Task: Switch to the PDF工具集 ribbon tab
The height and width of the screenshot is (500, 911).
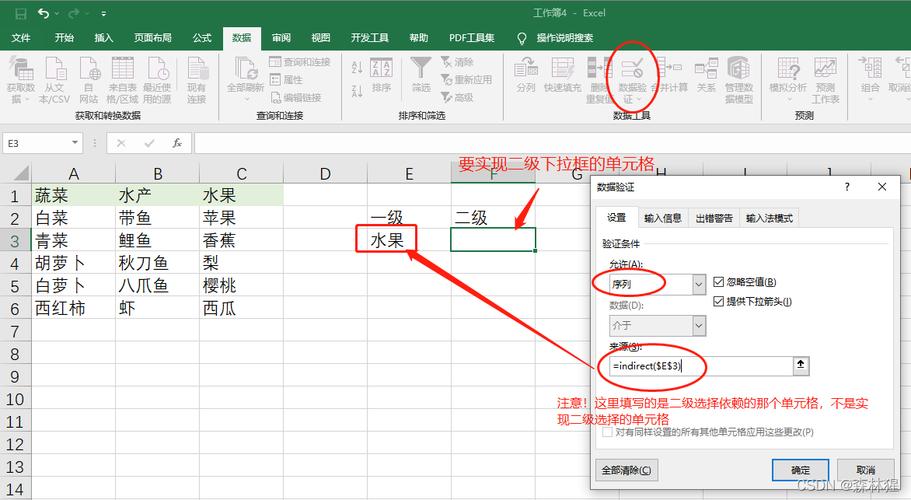Action: 471,38
